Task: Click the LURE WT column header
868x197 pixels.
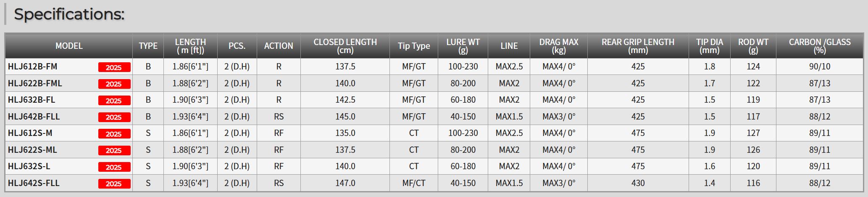Action: (x=463, y=46)
